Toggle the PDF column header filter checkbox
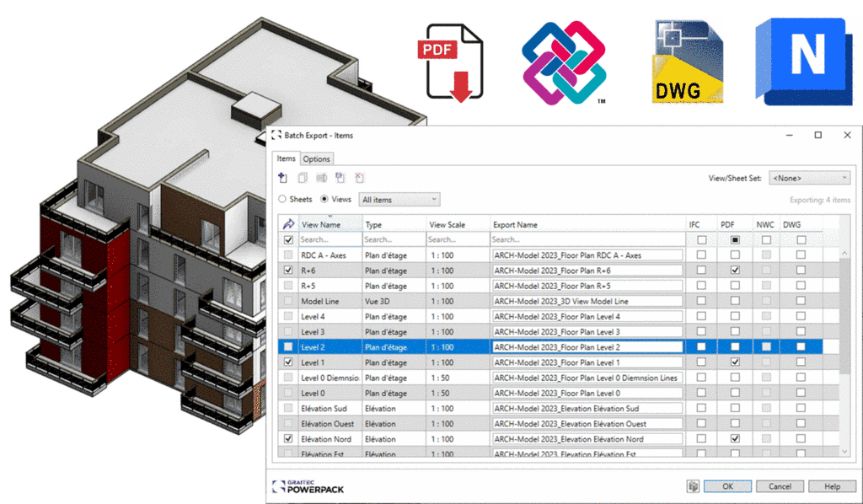Image resolution: width=863 pixels, height=504 pixels. point(735,240)
